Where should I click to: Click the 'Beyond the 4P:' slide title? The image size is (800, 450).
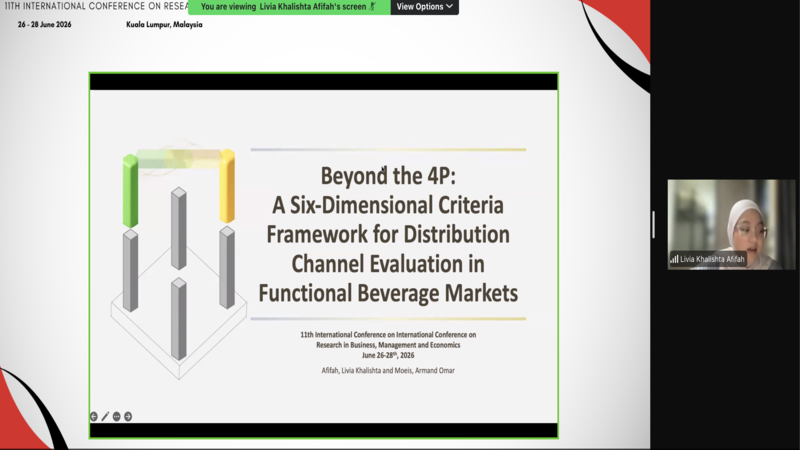pos(388,176)
